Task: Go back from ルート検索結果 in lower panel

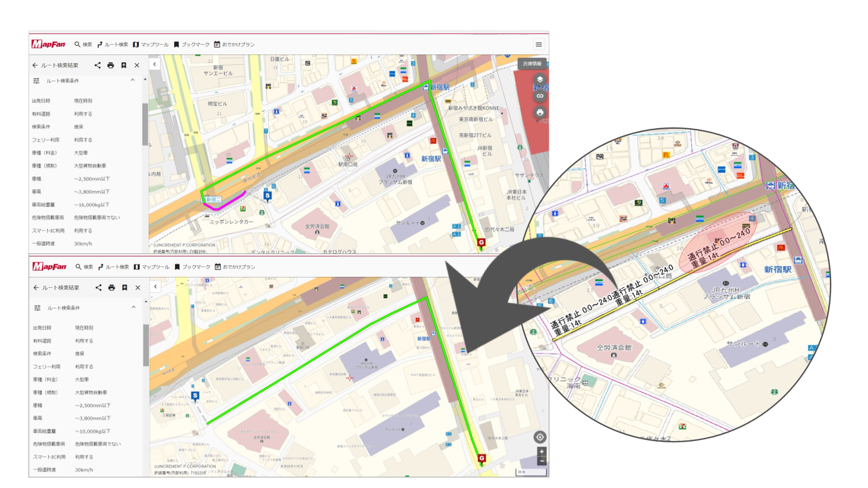Action: (36, 288)
